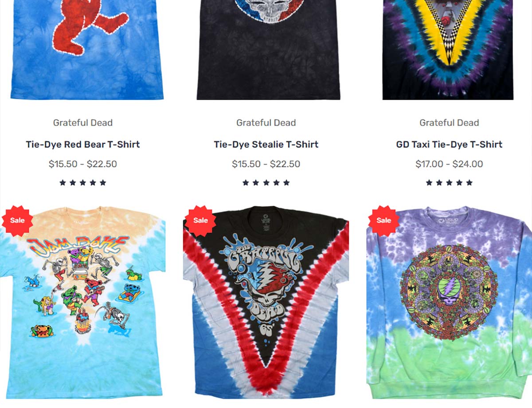The height and width of the screenshot is (408, 532).
Task: Select the GD Taxi tie-dye shirt image
Action: 448,50
